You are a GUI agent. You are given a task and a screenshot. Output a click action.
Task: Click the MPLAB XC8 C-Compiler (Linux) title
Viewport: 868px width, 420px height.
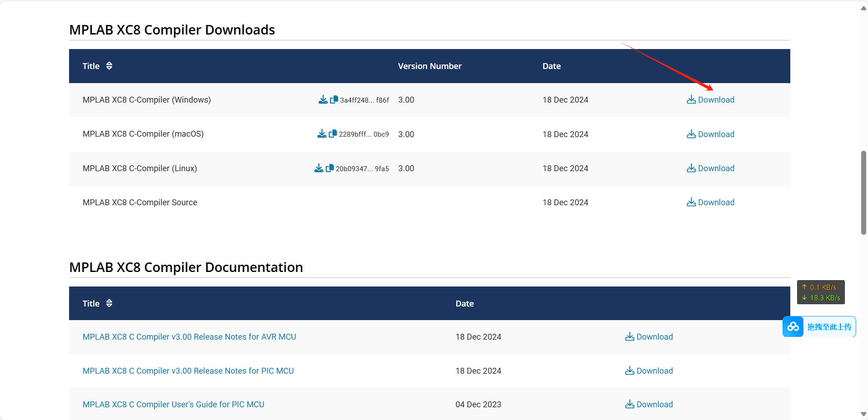(140, 168)
